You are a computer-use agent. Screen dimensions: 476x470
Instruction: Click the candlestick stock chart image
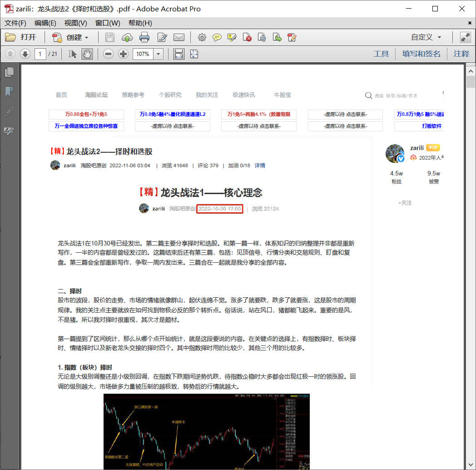click(x=206, y=431)
